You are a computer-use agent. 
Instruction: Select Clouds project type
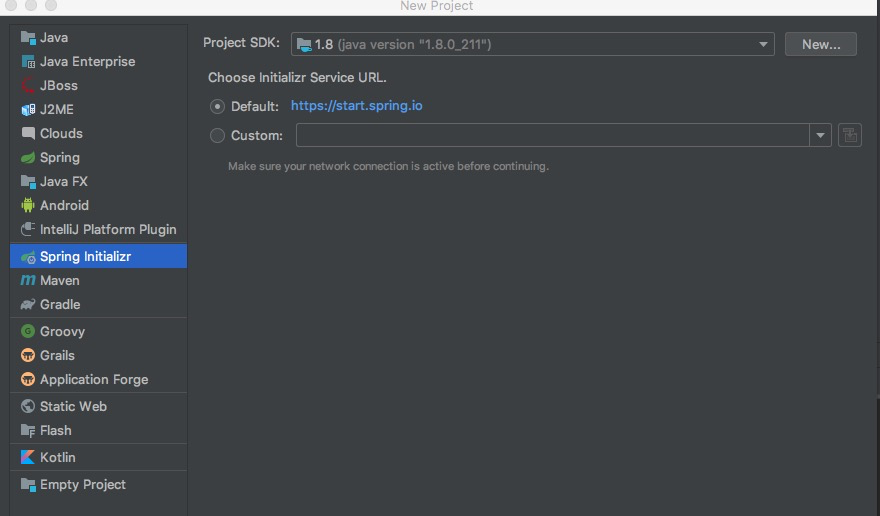[98, 134]
